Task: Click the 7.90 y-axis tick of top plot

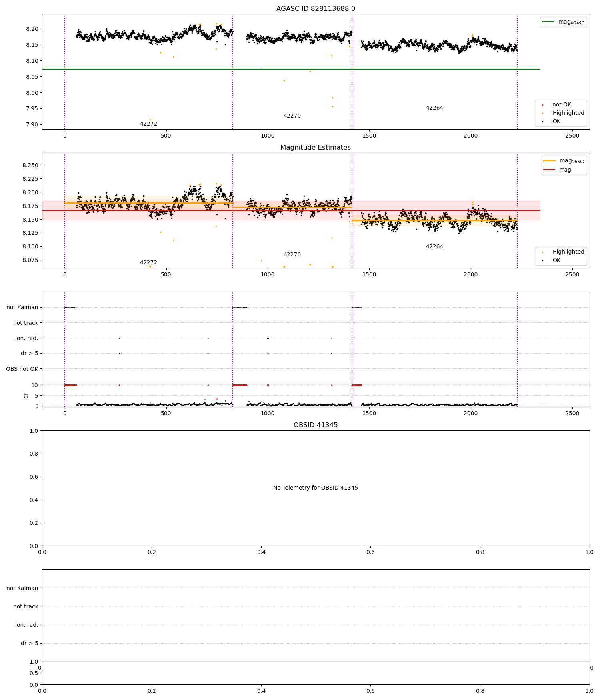Action: point(32,125)
